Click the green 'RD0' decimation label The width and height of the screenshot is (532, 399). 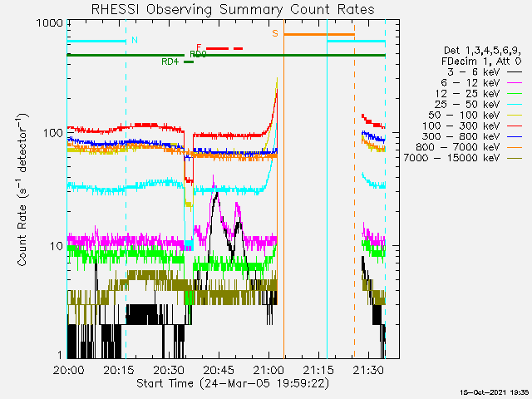pyautogui.click(x=198, y=54)
